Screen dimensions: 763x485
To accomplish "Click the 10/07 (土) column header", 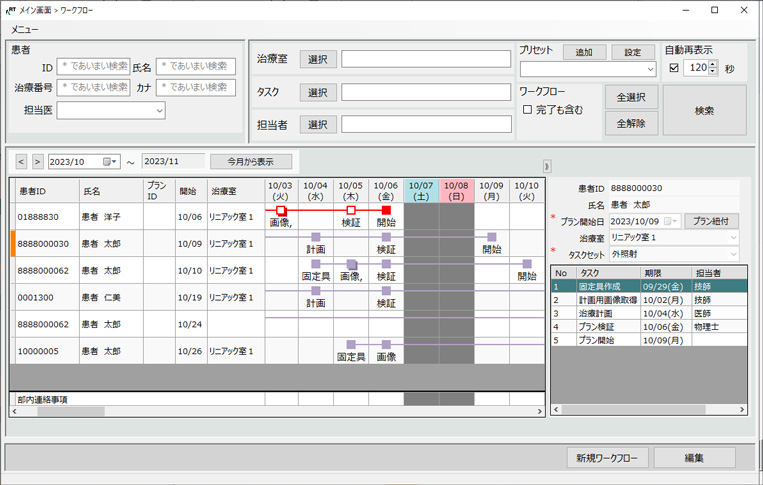I will click(421, 191).
